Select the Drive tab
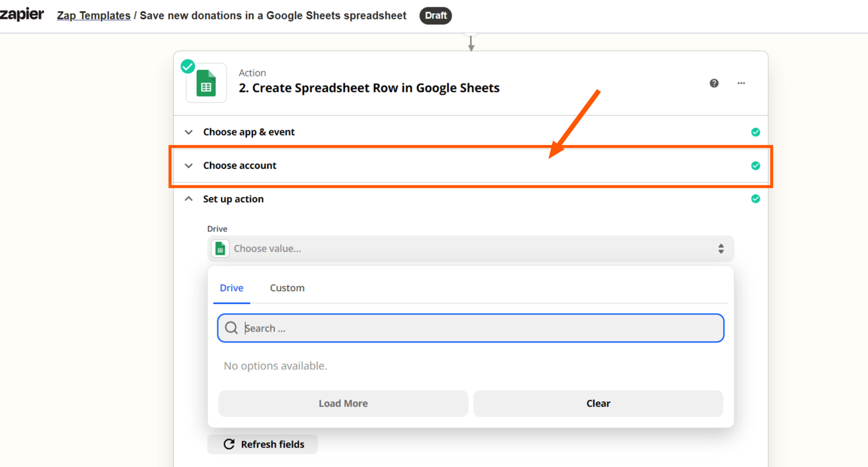Image resolution: width=868 pixels, height=467 pixels. click(x=231, y=288)
